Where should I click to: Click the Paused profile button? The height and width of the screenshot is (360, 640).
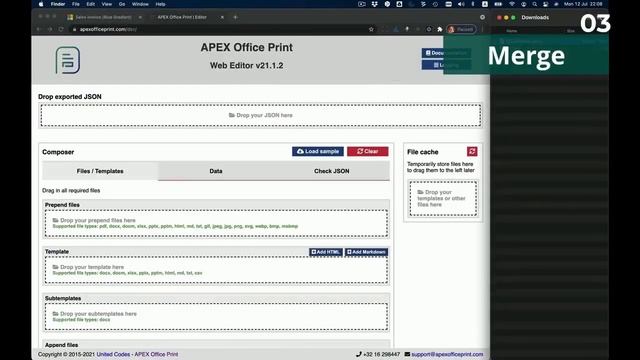click(461, 29)
